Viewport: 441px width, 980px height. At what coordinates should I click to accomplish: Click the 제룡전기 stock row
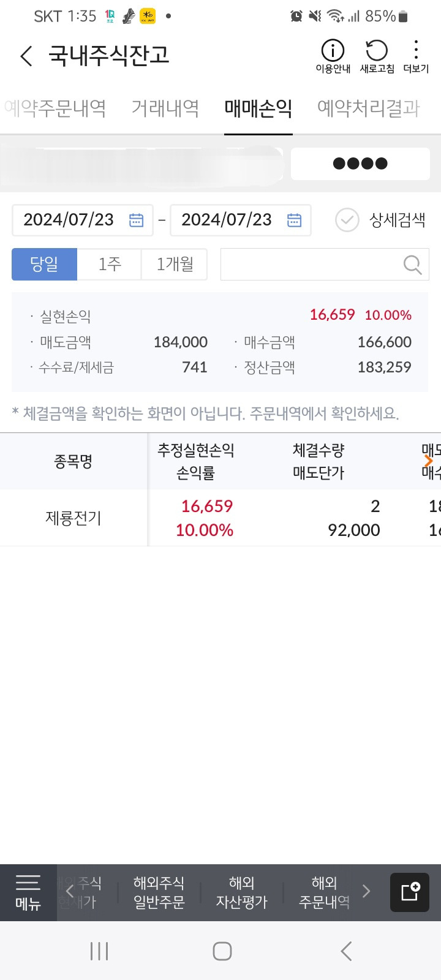(x=73, y=518)
